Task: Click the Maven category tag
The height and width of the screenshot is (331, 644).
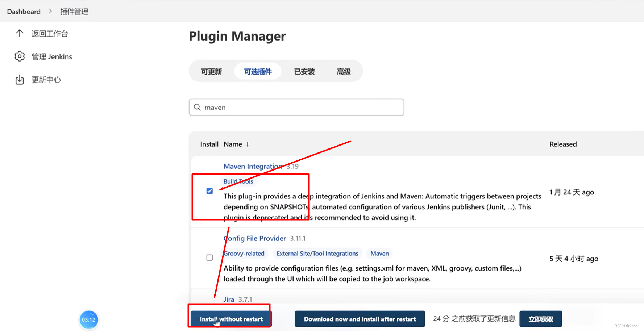Action: (379, 254)
